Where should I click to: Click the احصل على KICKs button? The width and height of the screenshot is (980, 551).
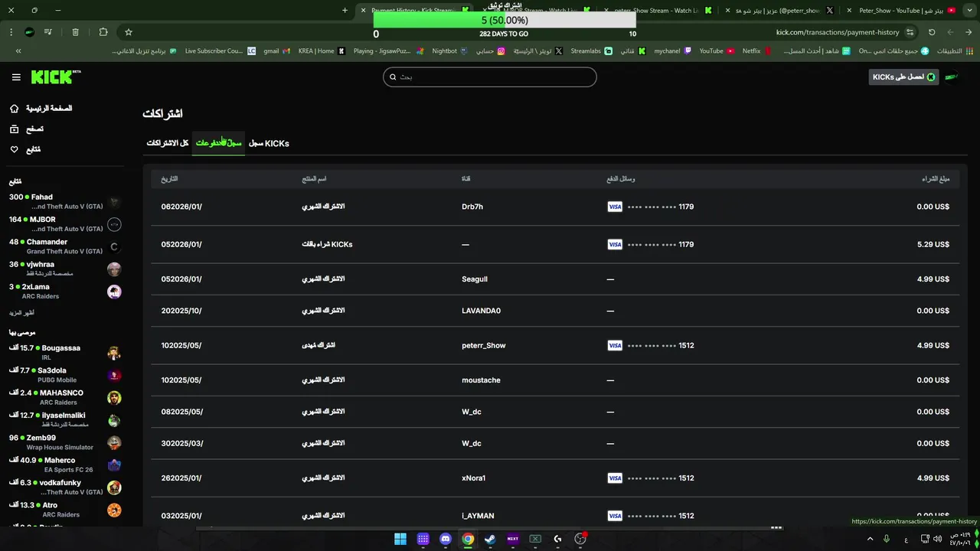903,77
